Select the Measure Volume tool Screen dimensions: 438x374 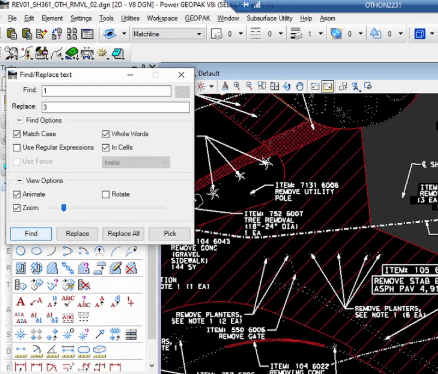click(x=99, y=351)
